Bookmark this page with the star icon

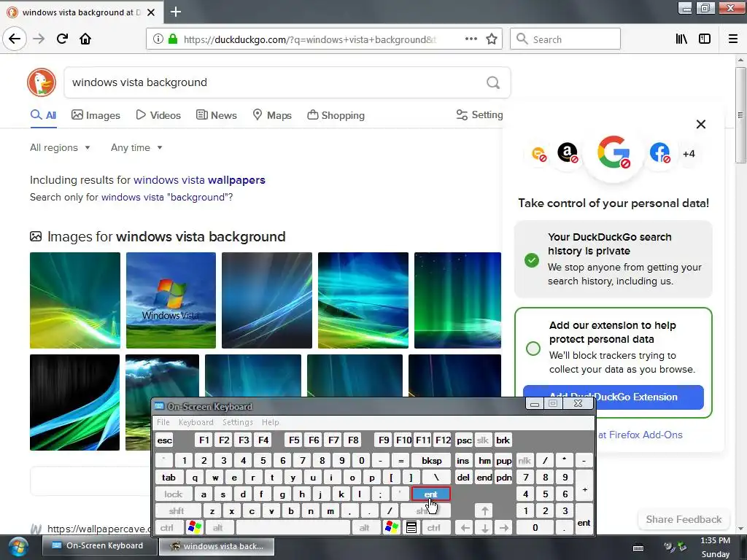click(x=492, y=39)
